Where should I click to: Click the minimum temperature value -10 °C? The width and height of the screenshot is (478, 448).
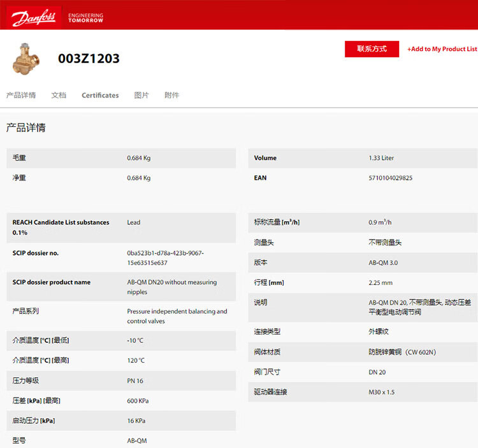135,340
